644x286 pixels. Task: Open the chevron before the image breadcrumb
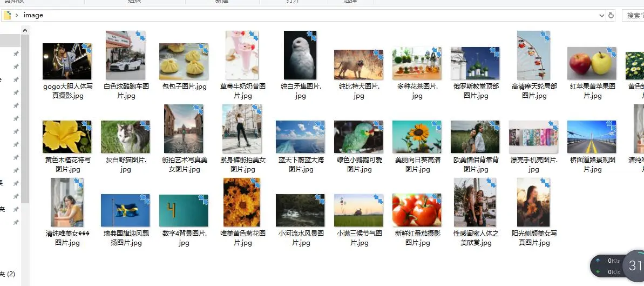click(x=17, y=15)
